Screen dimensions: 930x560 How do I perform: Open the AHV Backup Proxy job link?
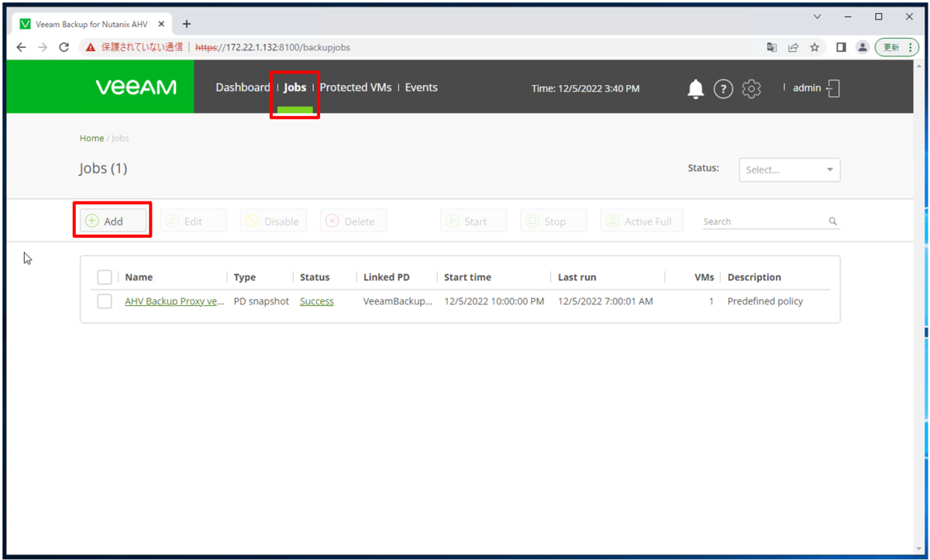(174, 301)
